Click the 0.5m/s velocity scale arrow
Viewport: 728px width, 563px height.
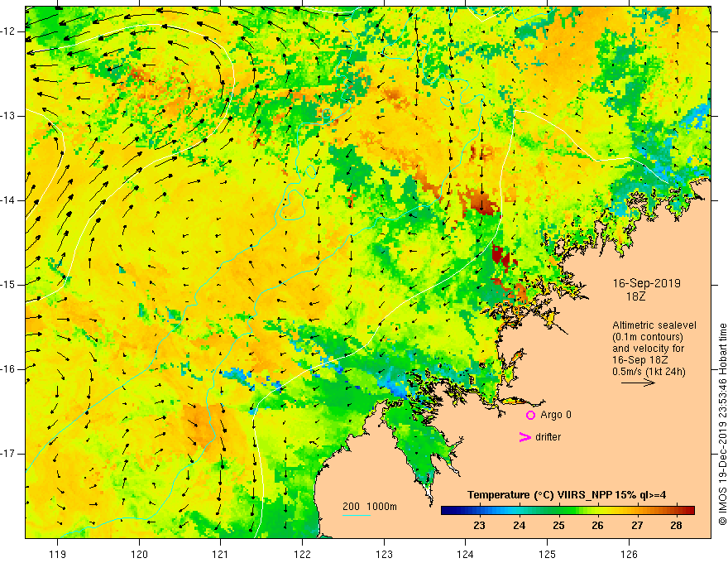pyautogui.click(x=638, y=383)
